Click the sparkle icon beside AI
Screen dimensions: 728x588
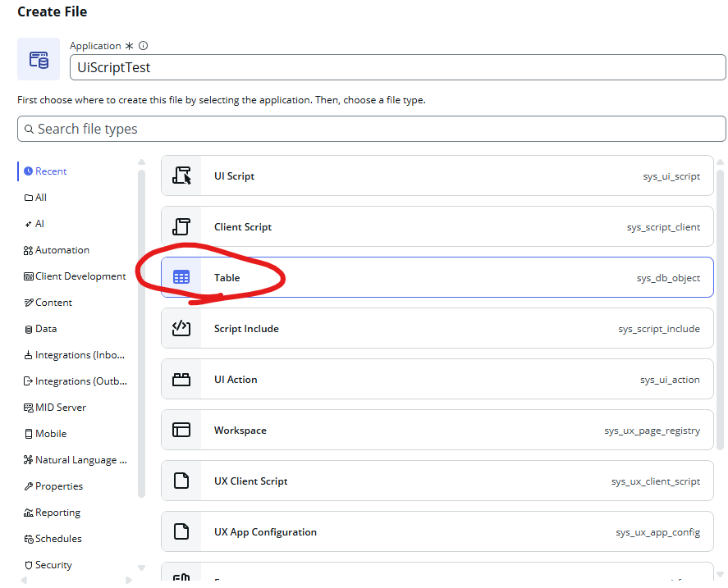tap(29, 224)
